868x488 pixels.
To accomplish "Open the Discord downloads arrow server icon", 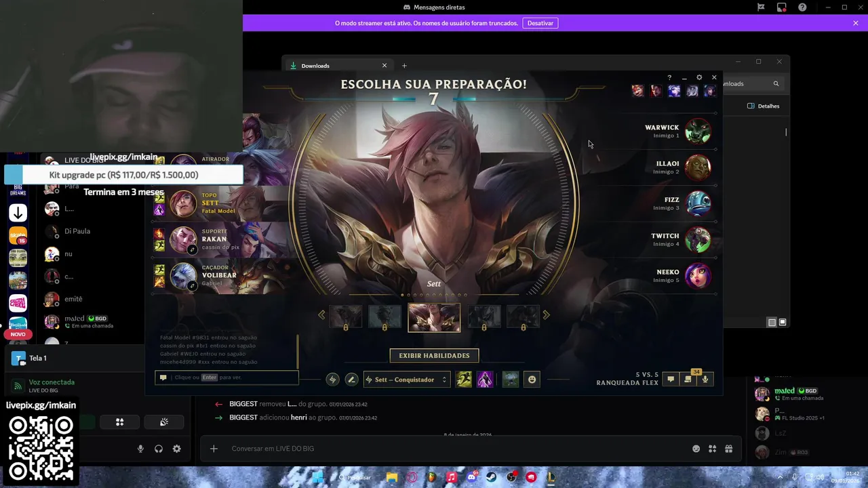I will pyautogui.click(x=18, y=213).
